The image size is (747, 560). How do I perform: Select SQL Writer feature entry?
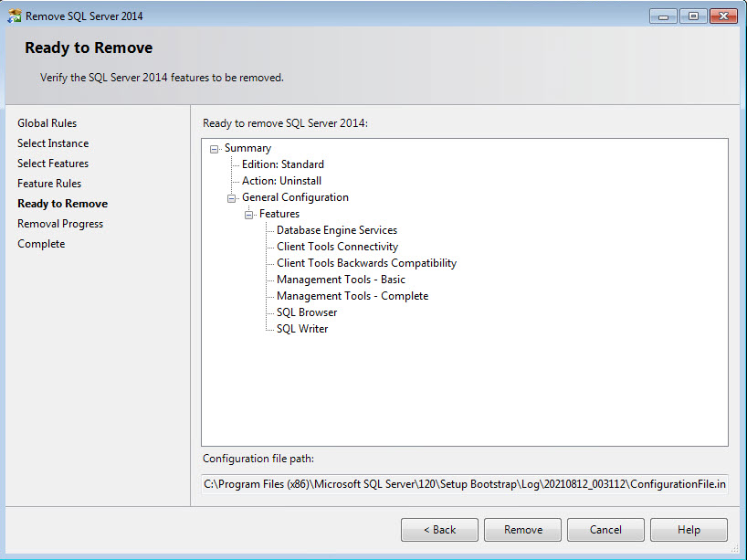pos(302,329)
